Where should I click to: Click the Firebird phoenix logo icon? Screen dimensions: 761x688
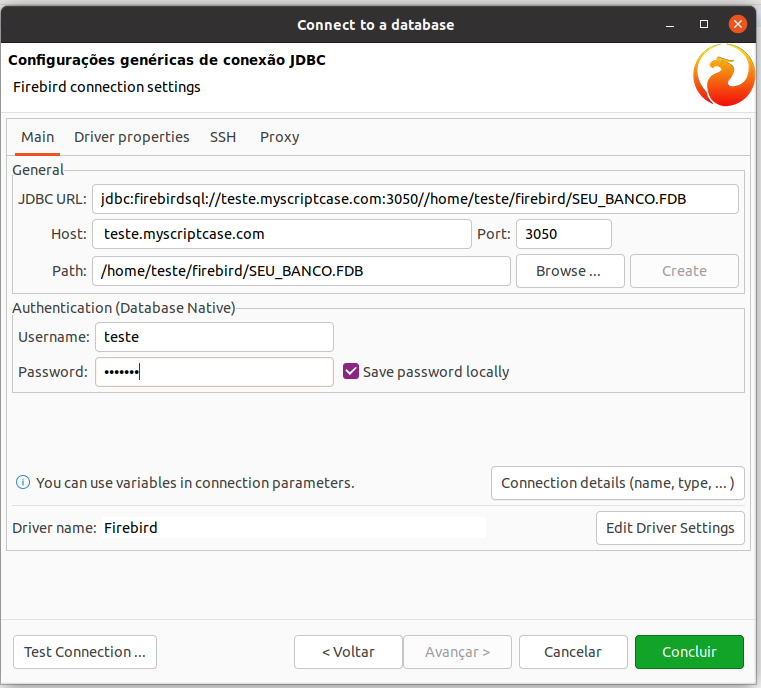(724, 75)
